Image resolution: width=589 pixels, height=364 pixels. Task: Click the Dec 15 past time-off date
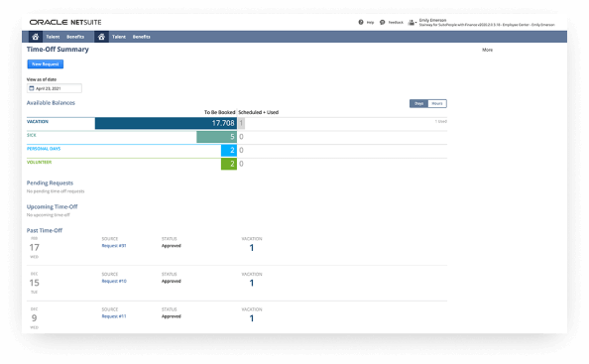(34, 283)
